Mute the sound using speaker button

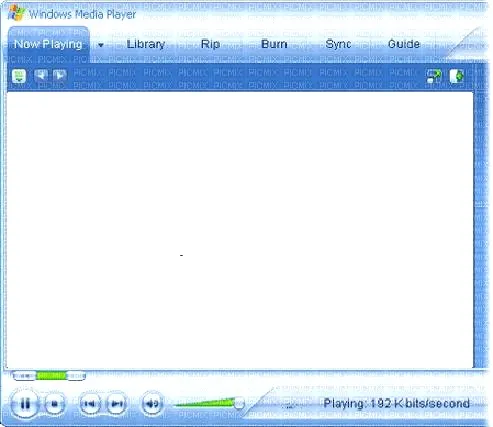pos(152,404)
